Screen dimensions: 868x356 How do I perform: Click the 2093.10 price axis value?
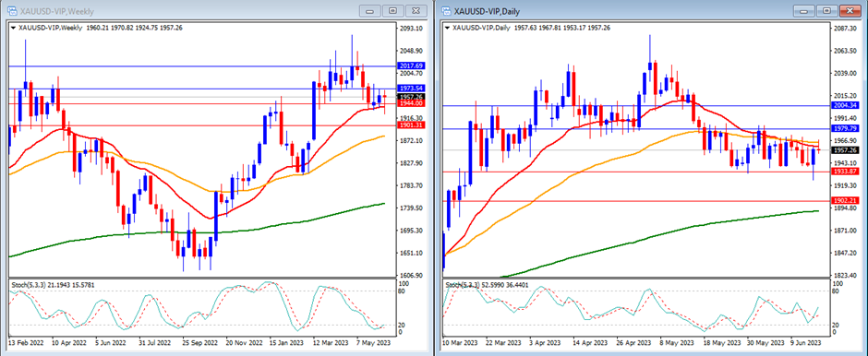pos(411,29)
